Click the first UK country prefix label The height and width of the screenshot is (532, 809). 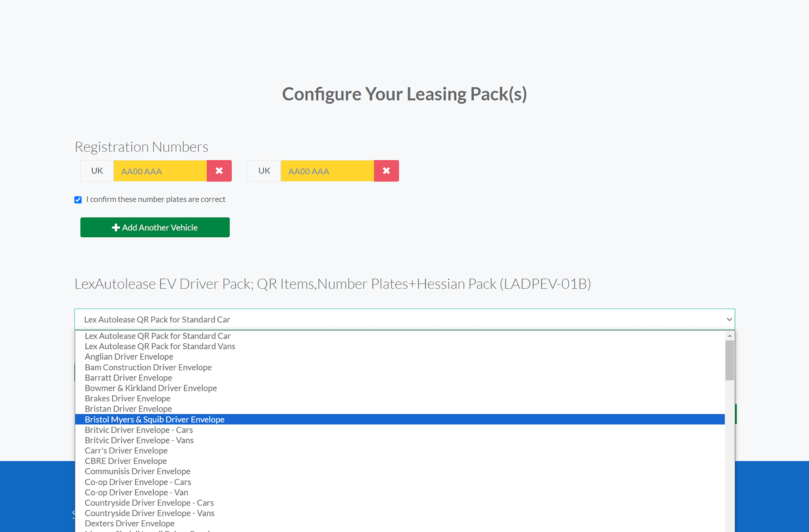point(97,171)
